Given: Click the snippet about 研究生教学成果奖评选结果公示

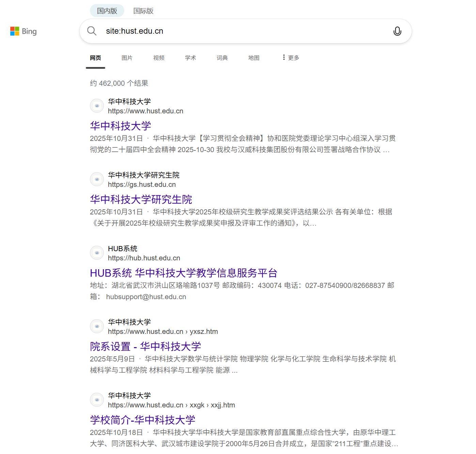Looking at the screenshot, I should pyautogui.click(x=241, y=217).
